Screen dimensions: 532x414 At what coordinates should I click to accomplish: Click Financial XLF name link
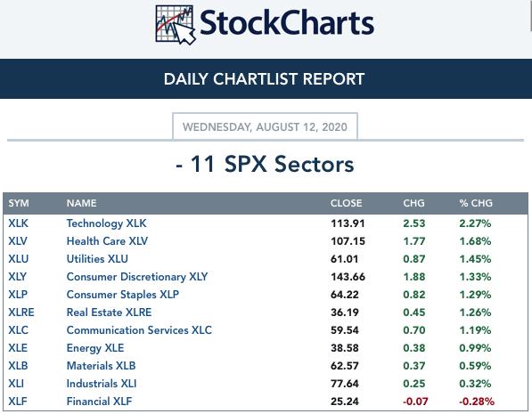point(99,402)
